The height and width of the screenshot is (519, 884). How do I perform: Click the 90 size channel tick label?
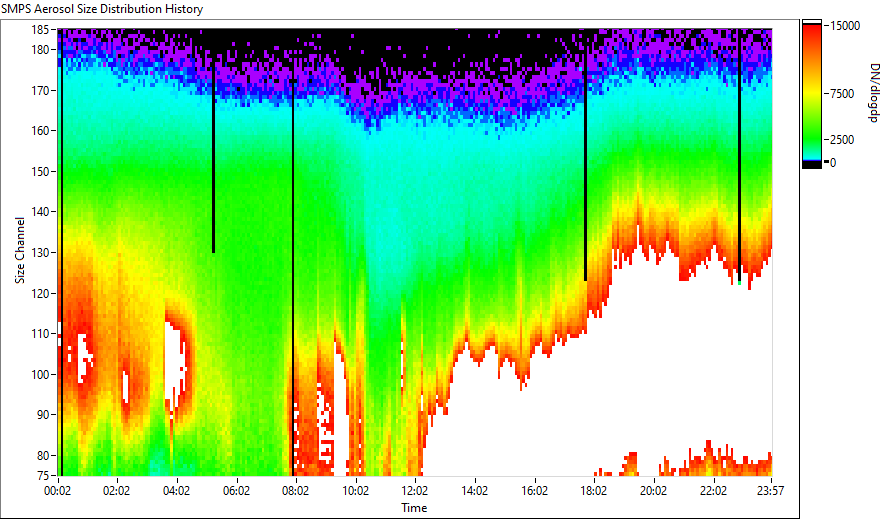point(43,415)
